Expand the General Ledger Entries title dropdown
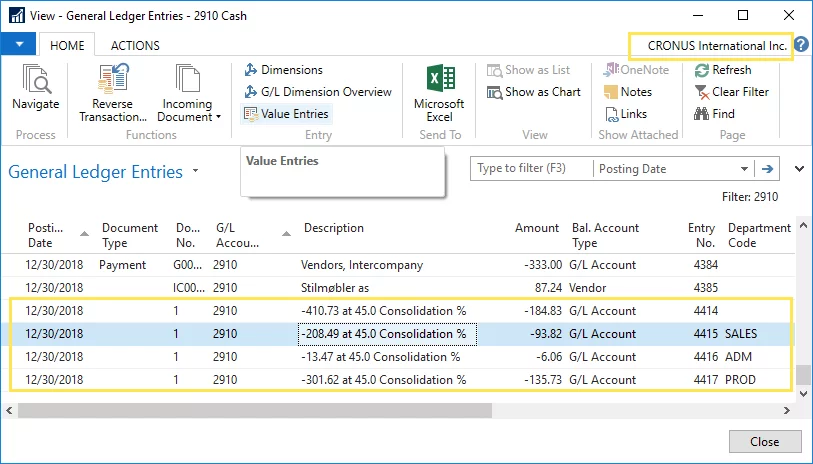Image resolution: width=813 pixels, height=464 pixels. click(x=196, y=171)
